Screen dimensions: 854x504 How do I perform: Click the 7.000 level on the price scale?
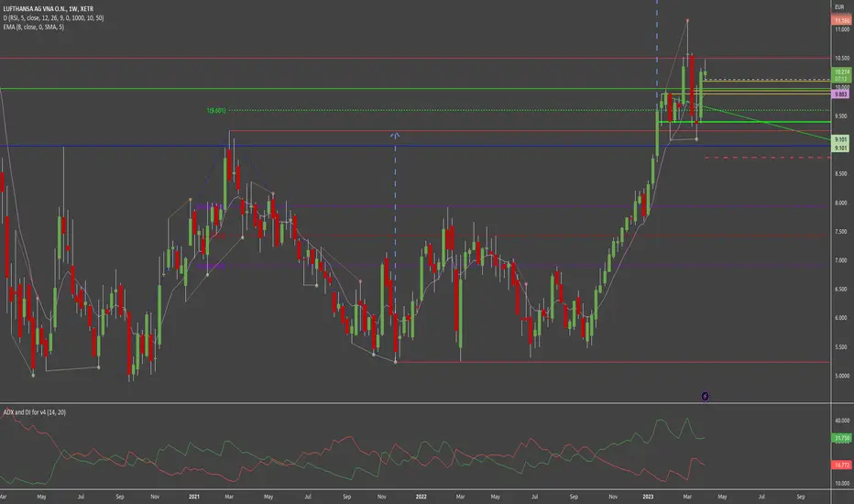pos(841,260)
